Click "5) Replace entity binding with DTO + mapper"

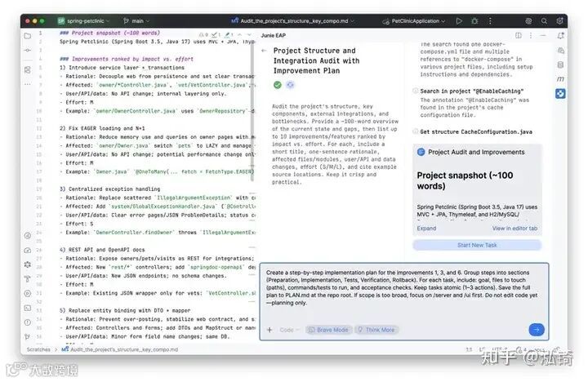point(125,310)
